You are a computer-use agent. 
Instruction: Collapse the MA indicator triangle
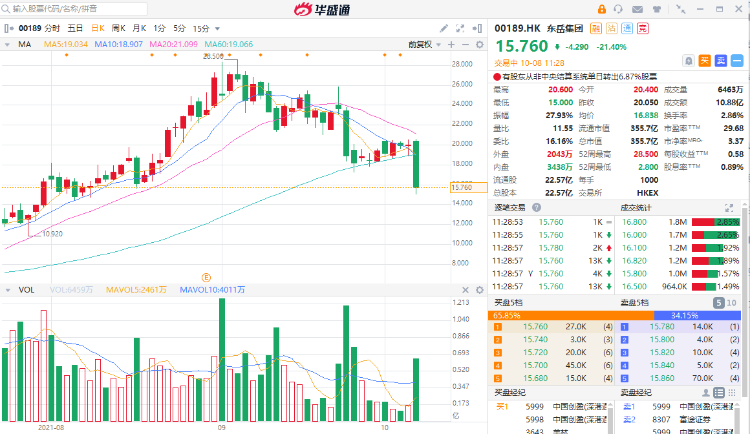(x=7, y=45)
